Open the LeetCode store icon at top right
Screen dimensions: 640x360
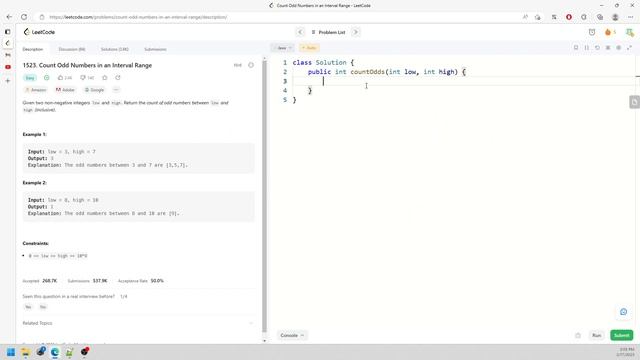click(630, 32)
